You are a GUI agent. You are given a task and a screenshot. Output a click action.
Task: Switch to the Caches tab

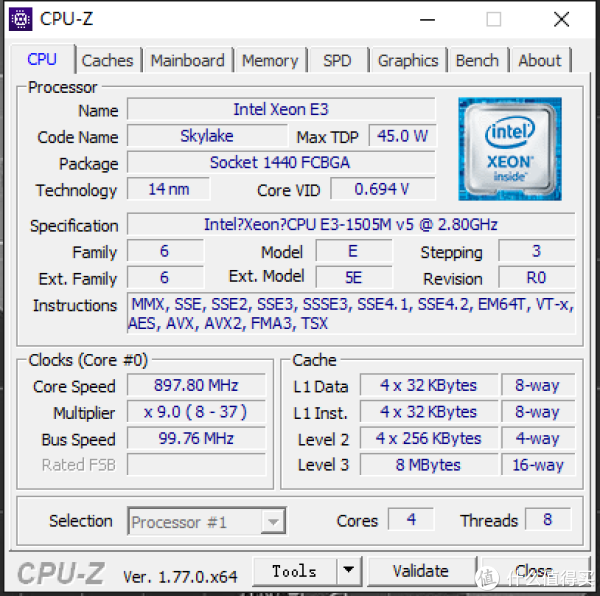click(108, 60)
